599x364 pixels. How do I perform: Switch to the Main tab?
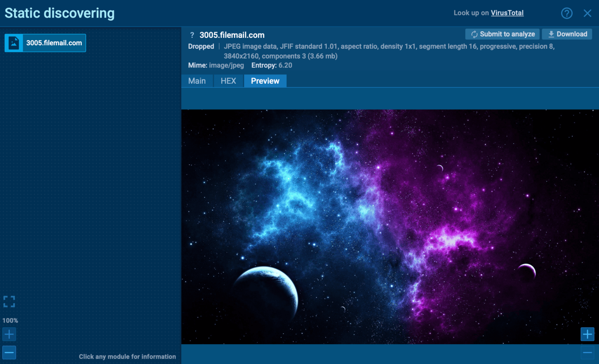pos(197,81)
